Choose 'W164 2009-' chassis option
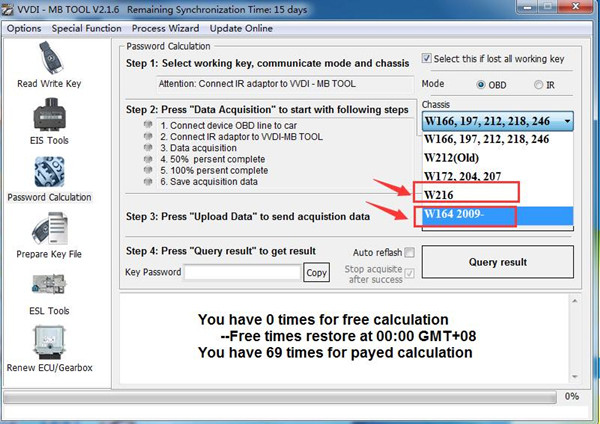600x424 pixels. (497, 214)
